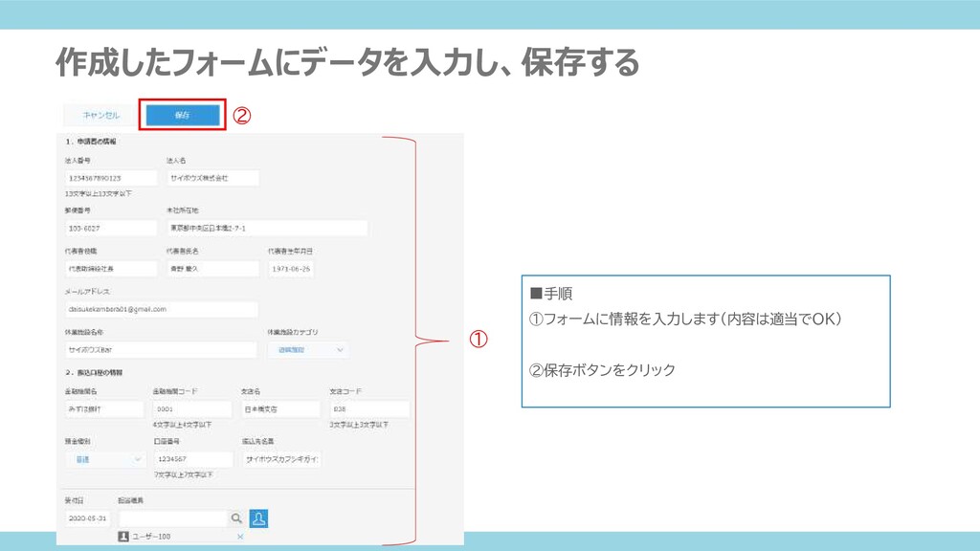Click the 振込先名義 input field
The width and height of the screenshot is (980, 551).
tap(281, 459)
